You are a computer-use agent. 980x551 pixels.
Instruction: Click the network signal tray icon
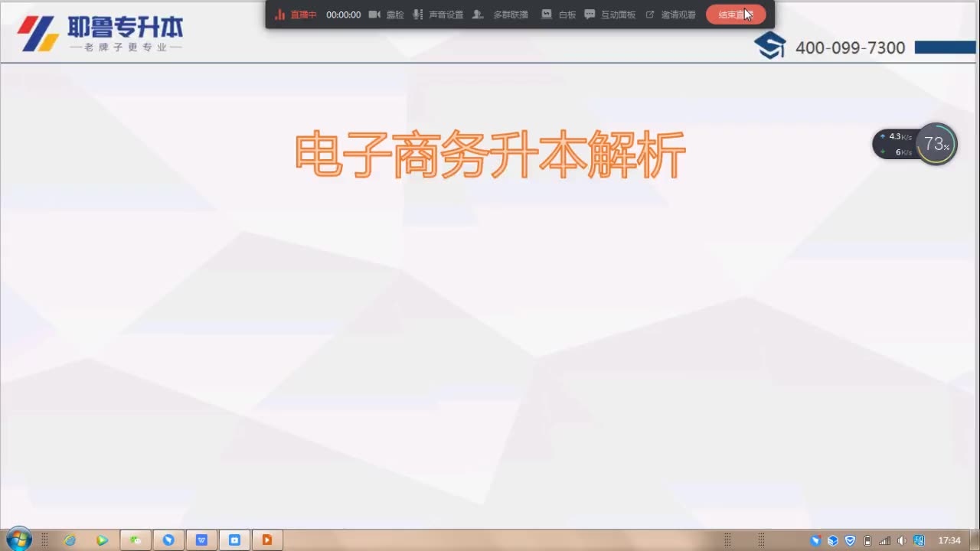(x=885, y=540)
